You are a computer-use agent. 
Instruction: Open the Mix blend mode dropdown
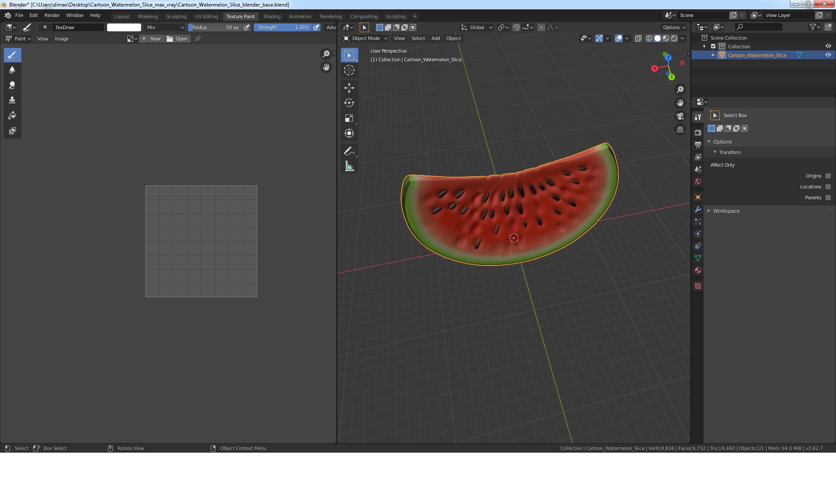coord(165,27)
